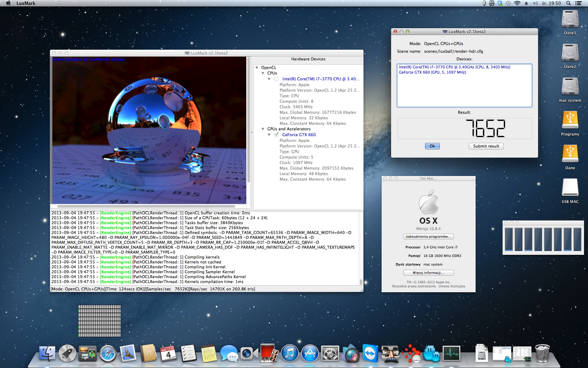Open System Preferences gears in dock
588x368 pixels.
click(x=330, y=353)
